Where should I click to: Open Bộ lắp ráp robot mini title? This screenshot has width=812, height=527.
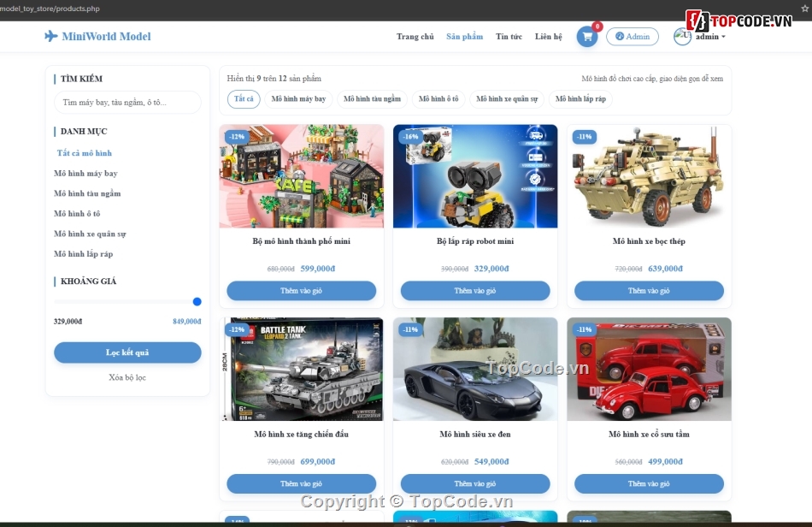click(475, 241)
